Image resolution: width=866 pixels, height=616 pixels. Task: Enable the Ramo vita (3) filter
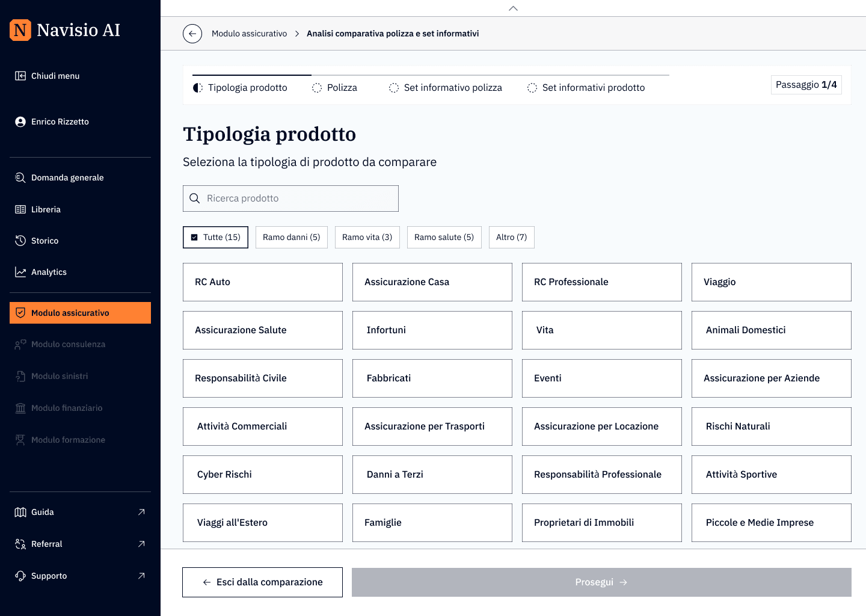pyautogui.click(x=367, y=237)
